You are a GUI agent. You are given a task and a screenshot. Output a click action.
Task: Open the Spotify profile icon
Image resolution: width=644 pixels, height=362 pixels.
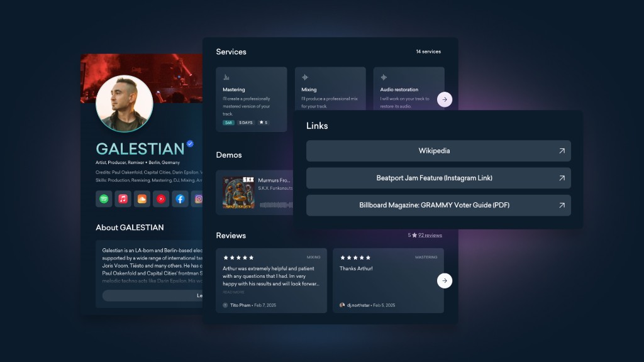tap(104, 199)
